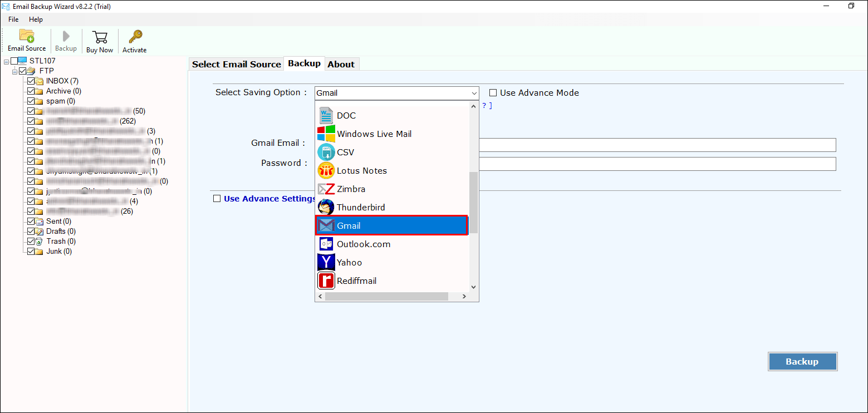Uncheck the spam (0) checkbox
868x413 pixels.
tap(31, 101)
